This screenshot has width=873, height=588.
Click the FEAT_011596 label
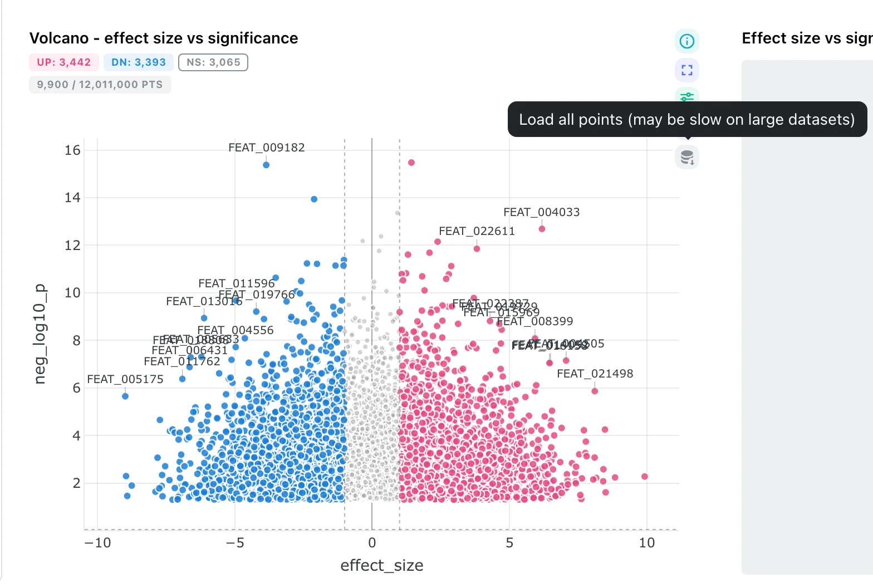pyautogui.click(x=237, y=283)
